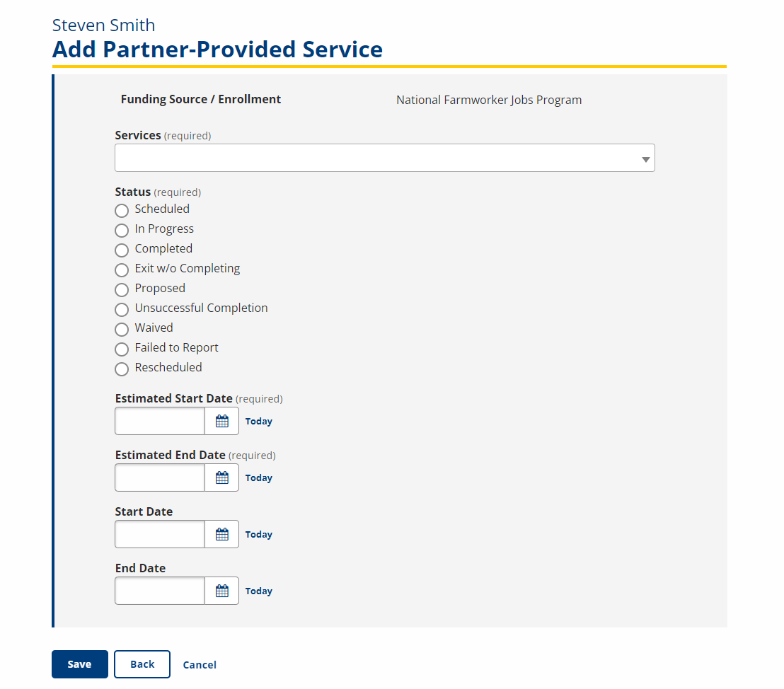Open calendar picker for Estimated Start Date
The height and width of the screenshot is (689, 784).
222,421
